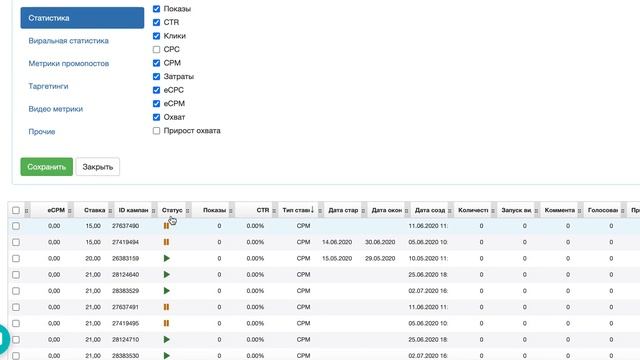Switch to Метрики промопостов section
The height and width of the screenshot is (360, 640).
(69, 64)
